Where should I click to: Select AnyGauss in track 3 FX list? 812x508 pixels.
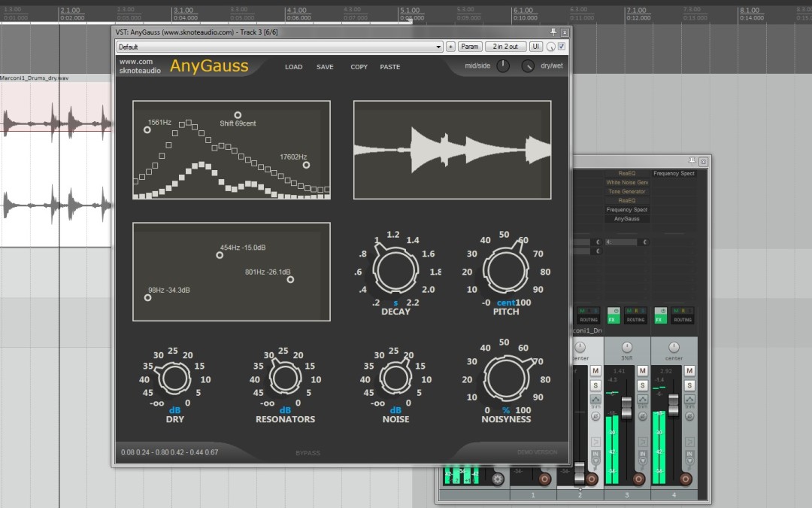tap(626, 219)
